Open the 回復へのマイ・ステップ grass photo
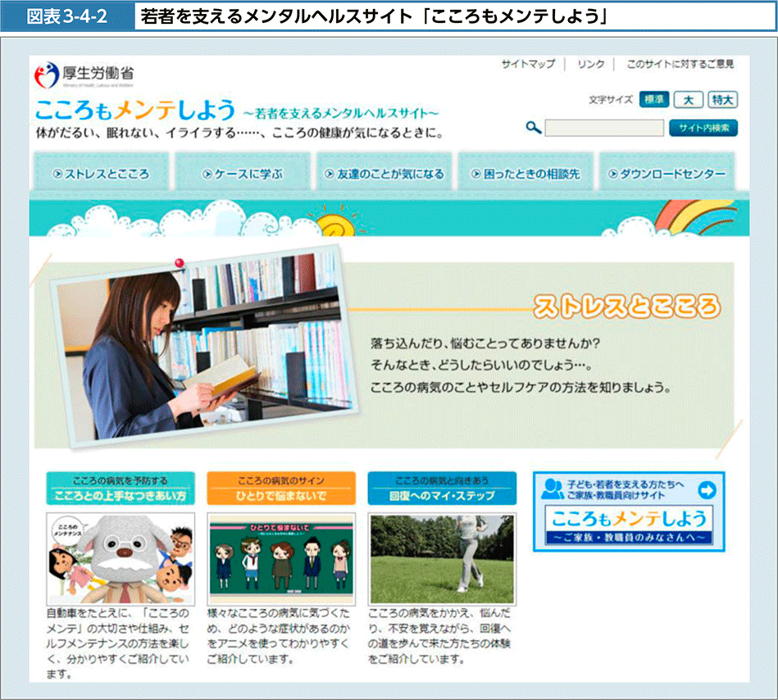This screenshot has height=700, width=778. (x=442, y=558)
